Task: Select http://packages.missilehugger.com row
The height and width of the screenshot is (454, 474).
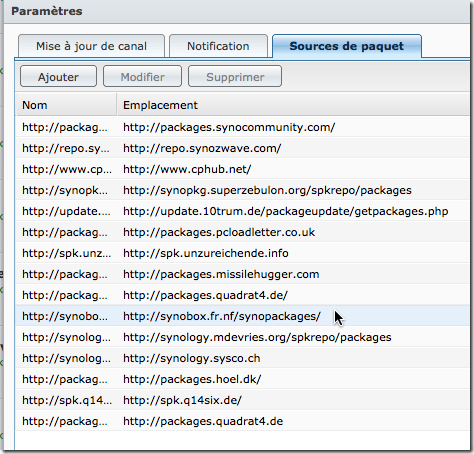Action: click(242, 274)
